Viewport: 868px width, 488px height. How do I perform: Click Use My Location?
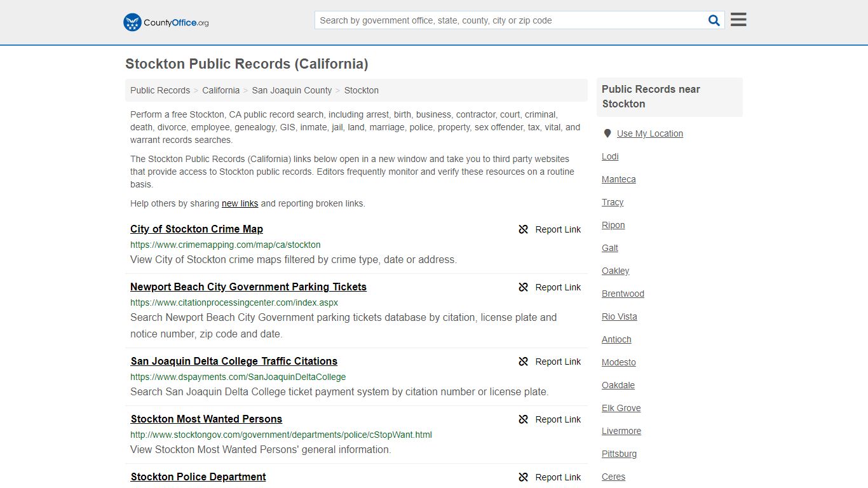click(650, 133)
